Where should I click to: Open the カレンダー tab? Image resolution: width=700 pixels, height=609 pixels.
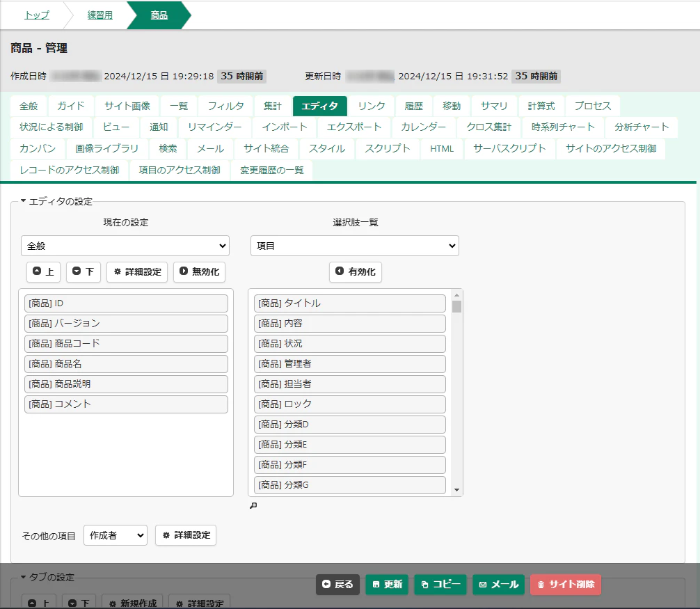(423, 127)
